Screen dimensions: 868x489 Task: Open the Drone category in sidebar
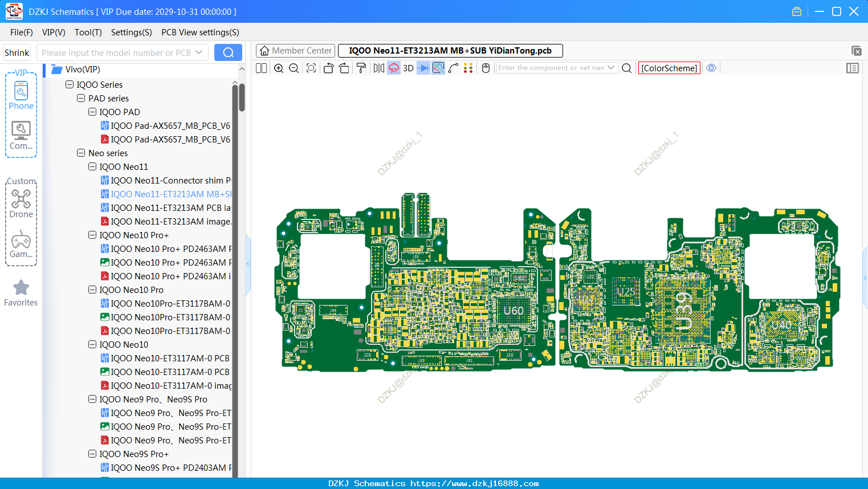click(x=21, y=203)
